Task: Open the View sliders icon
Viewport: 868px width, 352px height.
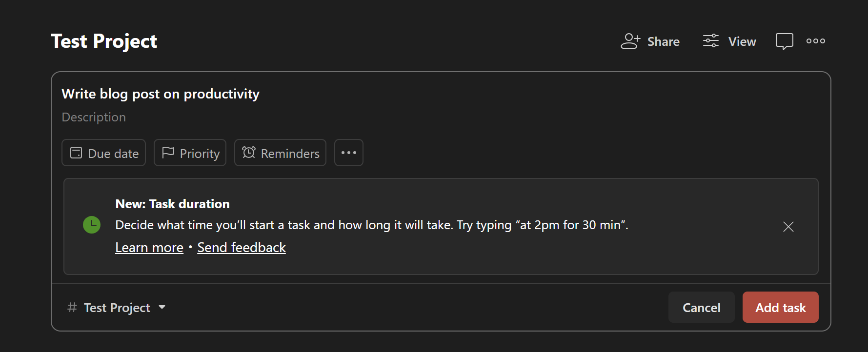Action: point(711,41)
